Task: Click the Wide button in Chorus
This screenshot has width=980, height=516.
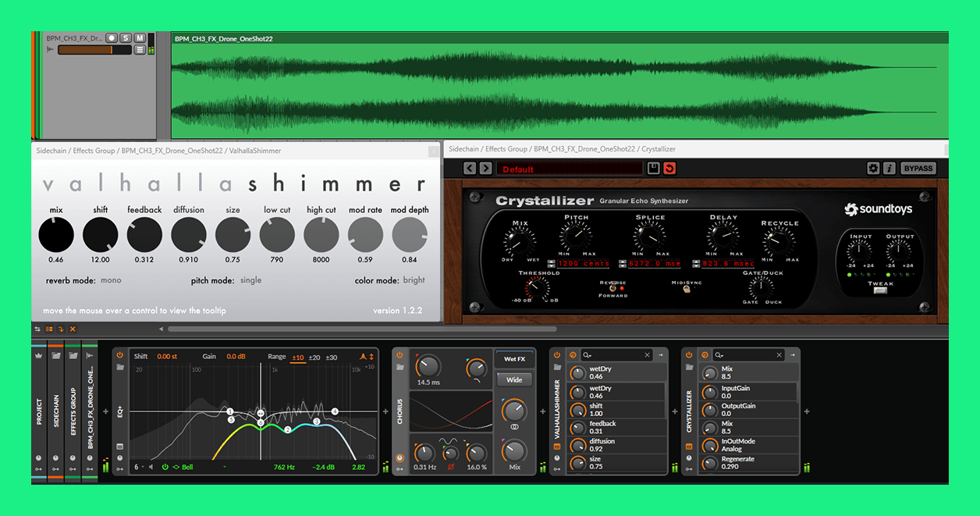Action: (x=514, y=379)
